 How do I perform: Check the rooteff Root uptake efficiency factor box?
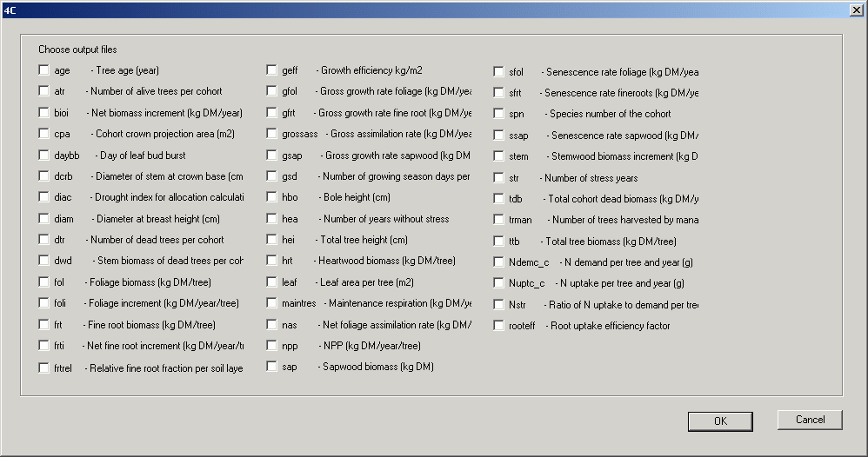click(x=499, y=326)
